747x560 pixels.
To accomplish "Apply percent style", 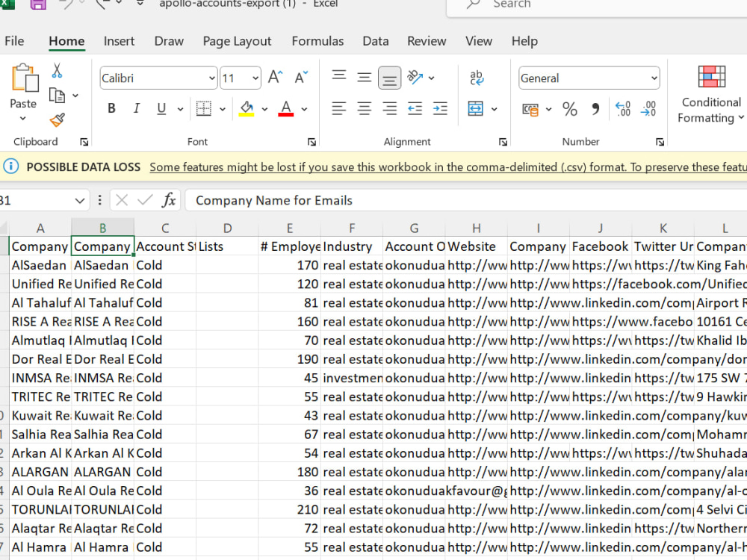I will click(x=570, y=109).
